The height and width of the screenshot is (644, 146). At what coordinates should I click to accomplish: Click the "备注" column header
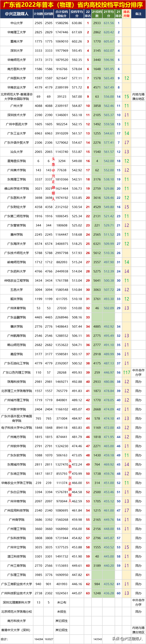(x=138, y=14)
